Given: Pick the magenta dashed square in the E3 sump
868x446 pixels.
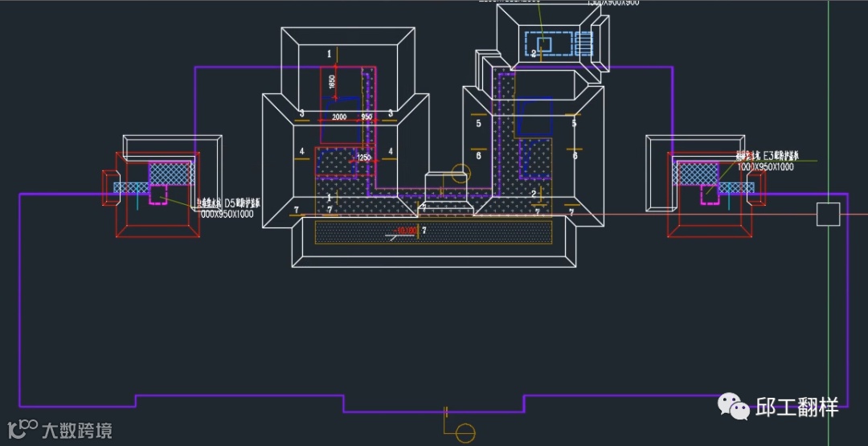Looking at the screenshot, I should coord(710,194).
